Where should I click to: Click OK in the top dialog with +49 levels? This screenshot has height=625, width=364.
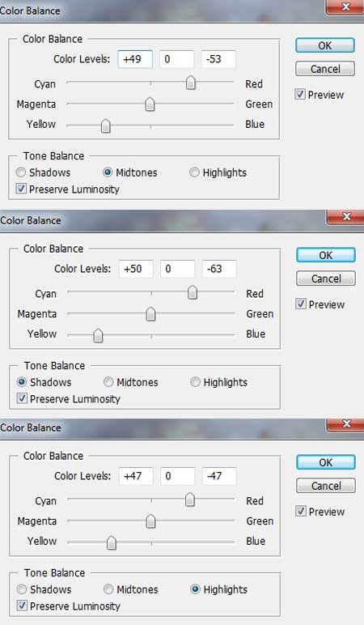(x=325, y=45)
